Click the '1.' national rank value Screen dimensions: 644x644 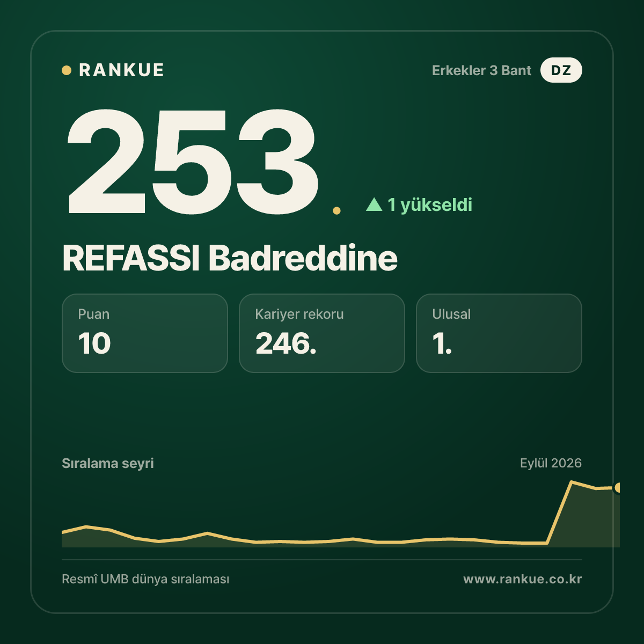(442, 343)
